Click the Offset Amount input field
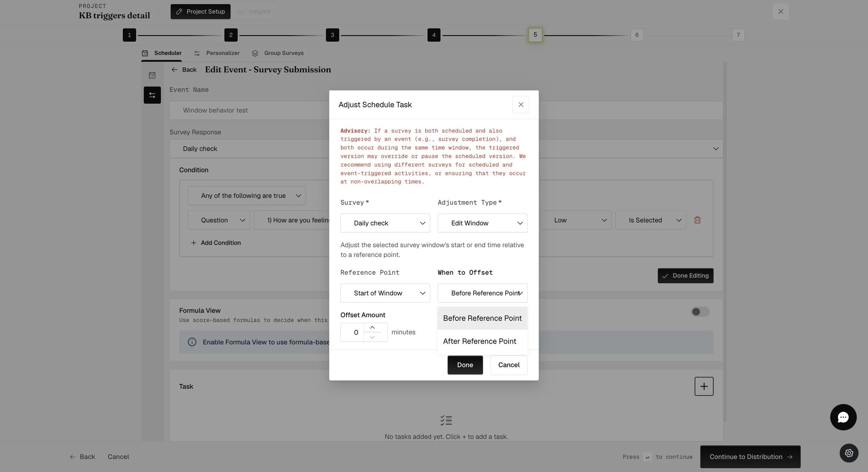The height and width of the screenshot is (472, 868). point(352,332)
